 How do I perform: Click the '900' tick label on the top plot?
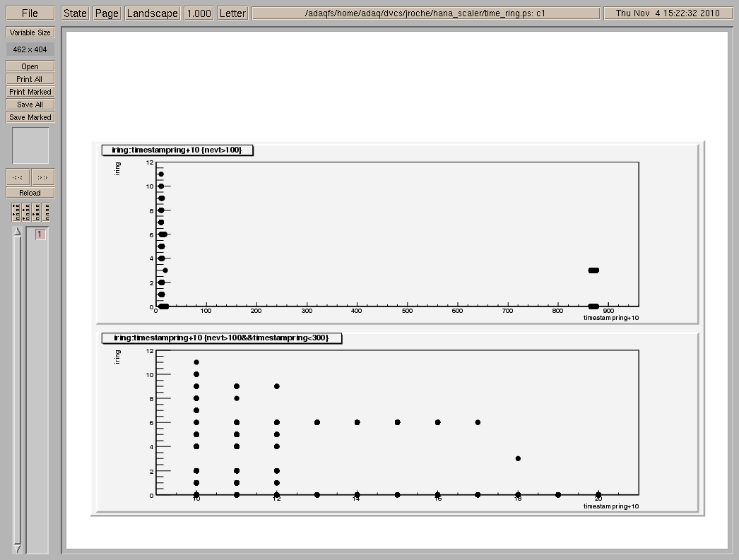pos(608,311)
